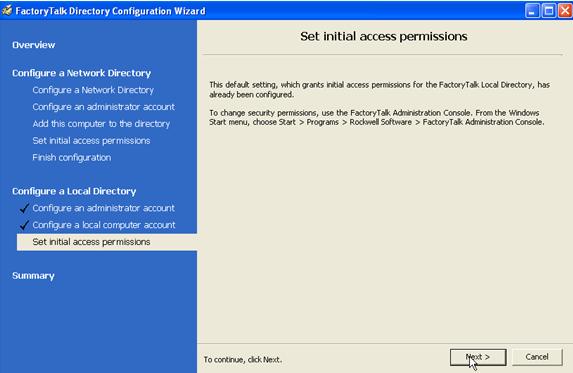Open the Overview section in sidebar

(x=34, y=45)
